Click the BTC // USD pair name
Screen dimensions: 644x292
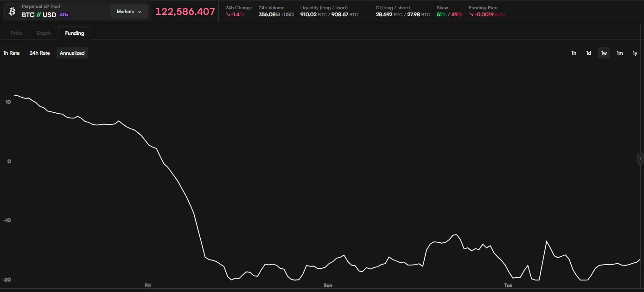point(39,15)
